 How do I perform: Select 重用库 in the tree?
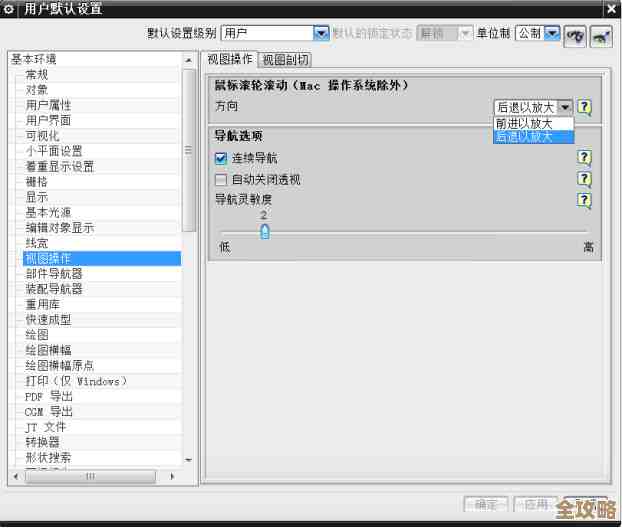pos(42,304)
